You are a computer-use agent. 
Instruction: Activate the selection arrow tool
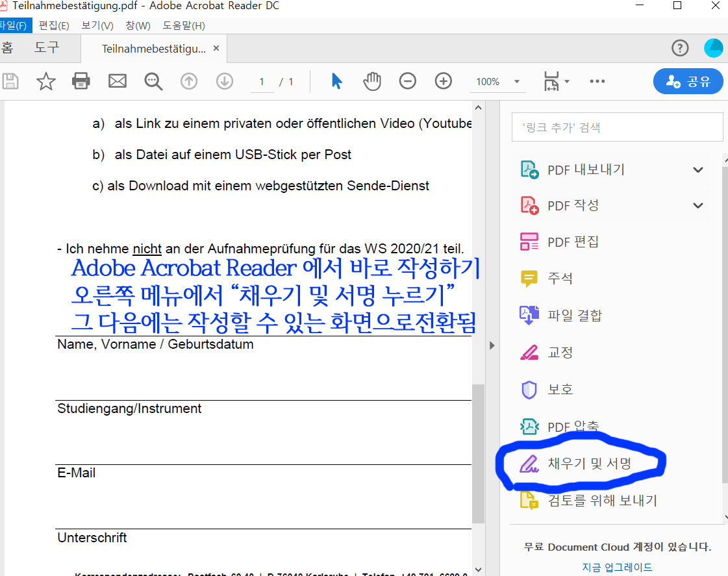(336, 81)
